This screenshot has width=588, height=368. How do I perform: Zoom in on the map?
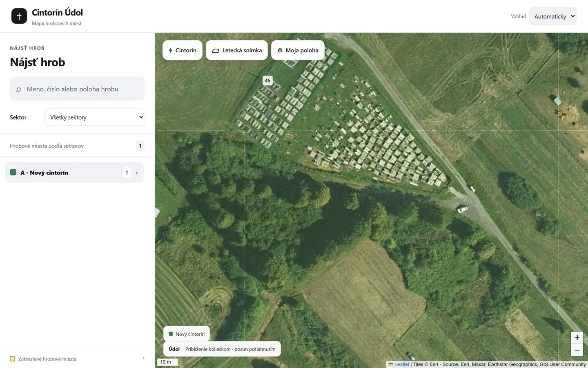click(577, 338)
